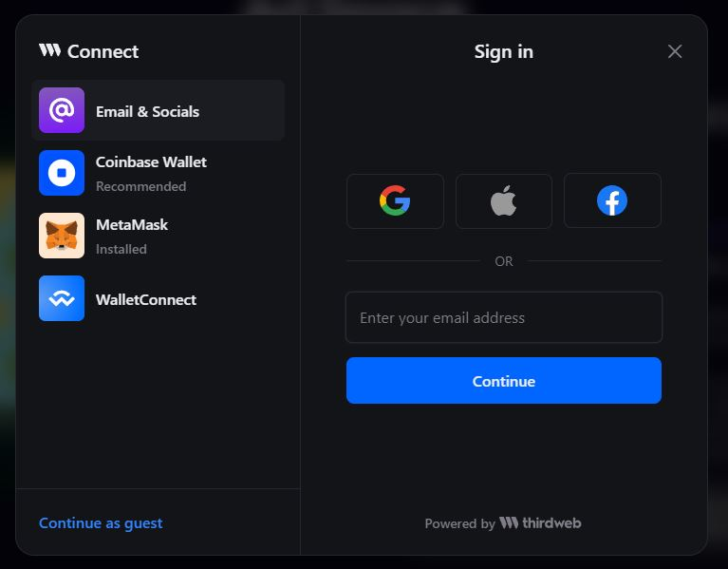Select the WalletConnect text label
The width and height of the screenshot is (728, 569).
tap(146, 299)
